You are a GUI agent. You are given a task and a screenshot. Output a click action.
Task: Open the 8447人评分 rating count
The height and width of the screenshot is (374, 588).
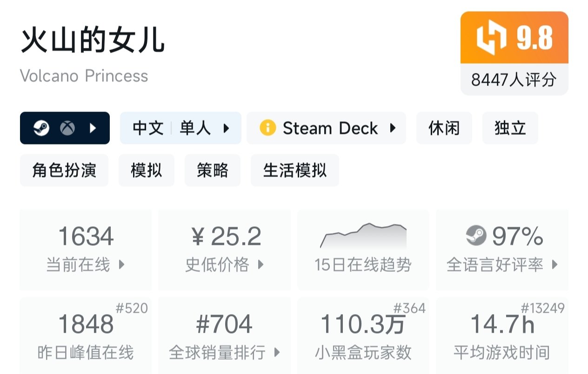tap(514, 80)
